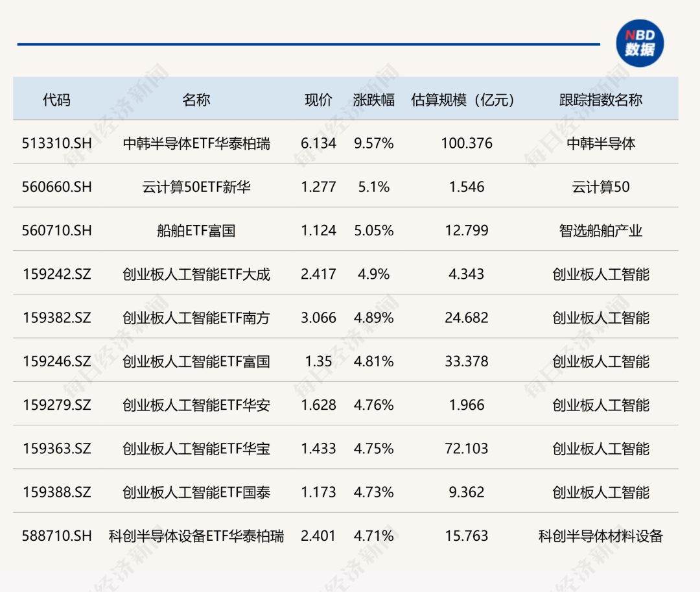Click the 跟踪指数名称 column header
Screen dimensions: 700x592
click(601, 100)
